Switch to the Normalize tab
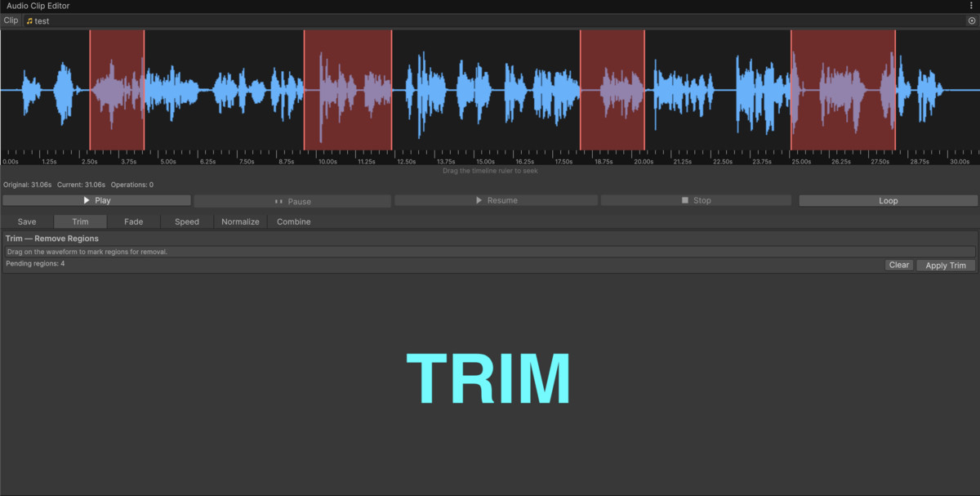The image size is (980, 496). click(240, 221)
